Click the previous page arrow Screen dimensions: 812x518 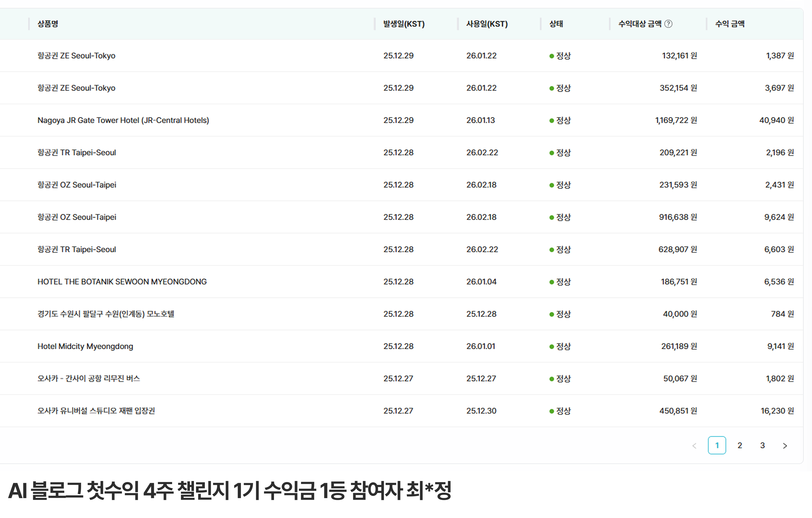694,446
